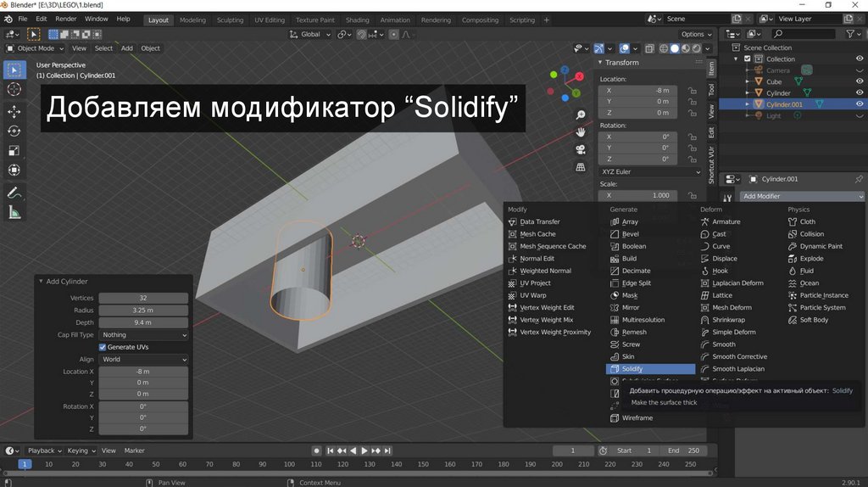Click the zoom magnifier icon in viewport
Screen dimensions: 868x487
[581, 115]
